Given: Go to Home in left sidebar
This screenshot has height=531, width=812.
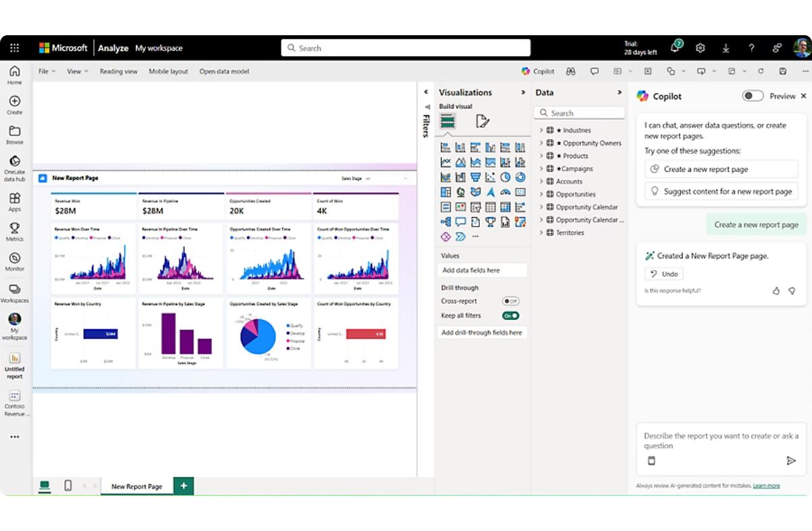Looking at the screenshot, I should click(14, 75).
